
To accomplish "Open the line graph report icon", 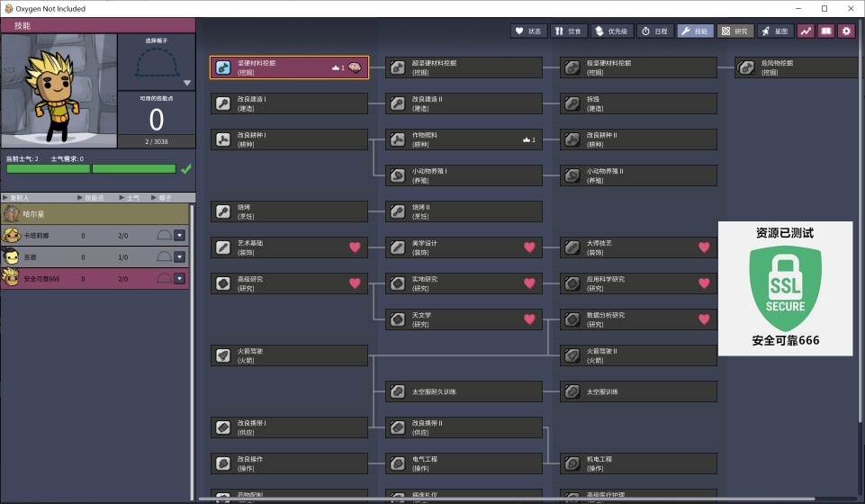I will (805, 31).
